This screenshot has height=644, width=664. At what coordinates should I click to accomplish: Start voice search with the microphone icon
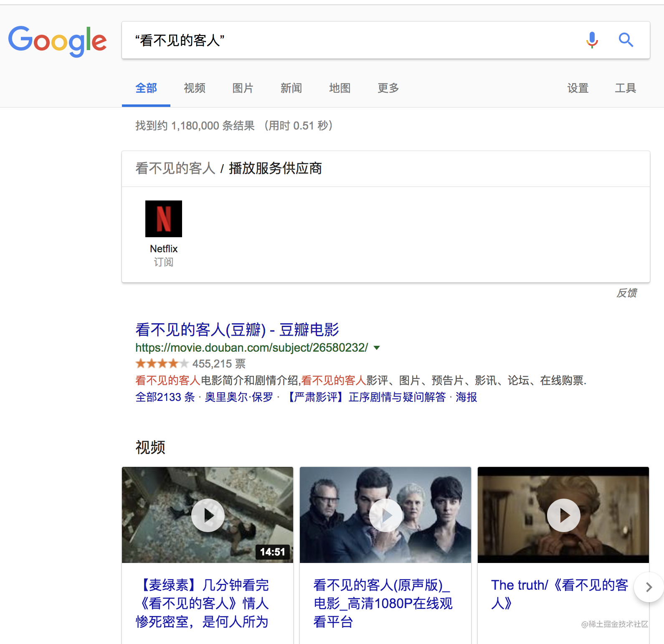[x=592, y=40]
